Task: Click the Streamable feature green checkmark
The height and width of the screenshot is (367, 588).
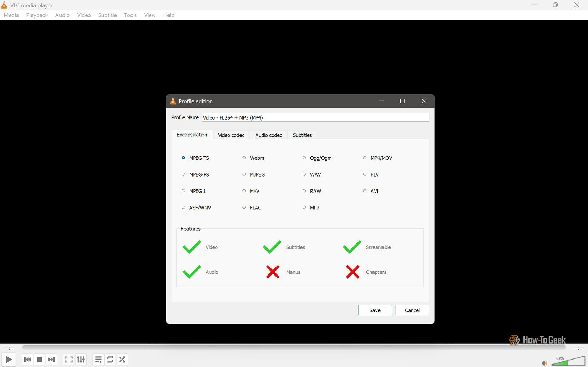Action: pos(352,247)
